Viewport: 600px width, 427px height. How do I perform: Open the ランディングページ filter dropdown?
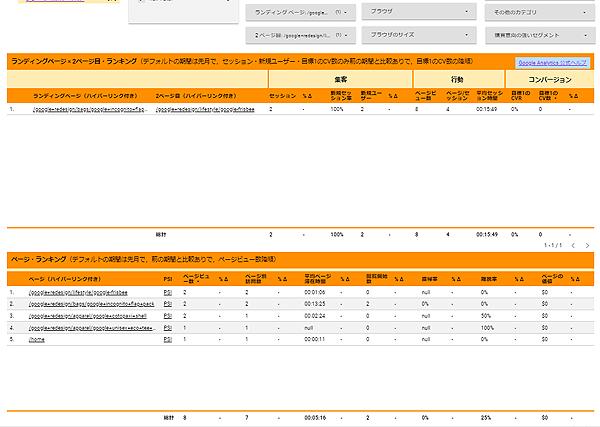point(301,12)
